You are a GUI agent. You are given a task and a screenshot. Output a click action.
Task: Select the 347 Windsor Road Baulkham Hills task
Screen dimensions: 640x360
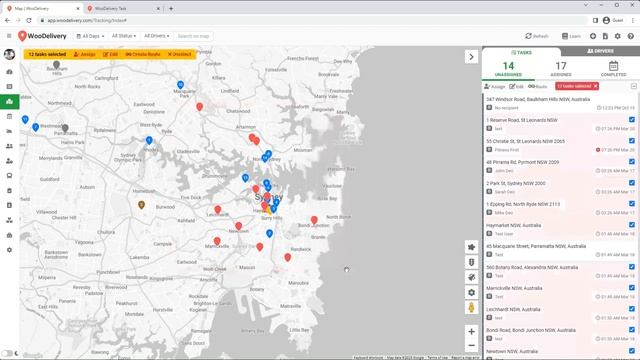(x=560, y=103)
